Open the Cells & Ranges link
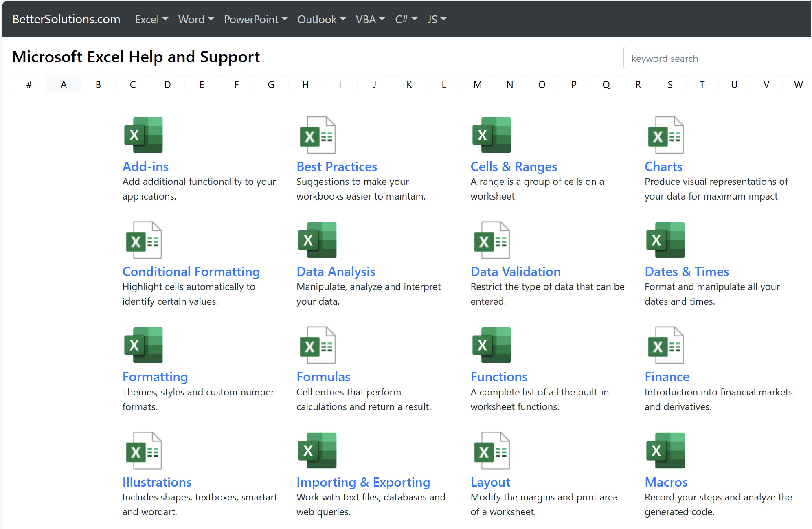 click(x=514, y=167)
